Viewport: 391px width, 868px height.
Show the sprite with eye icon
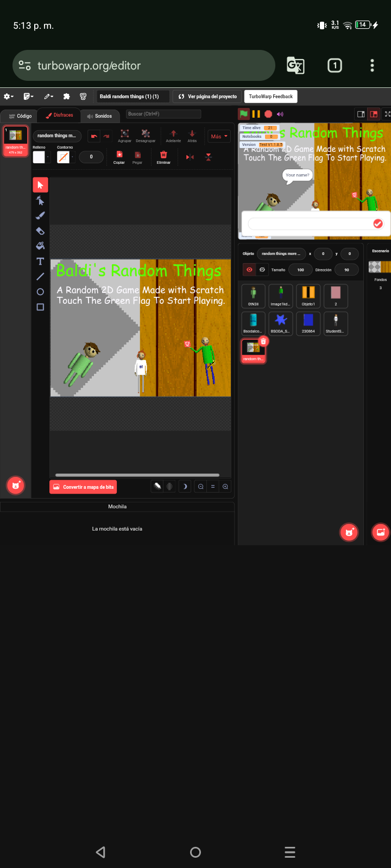[249, 270]
